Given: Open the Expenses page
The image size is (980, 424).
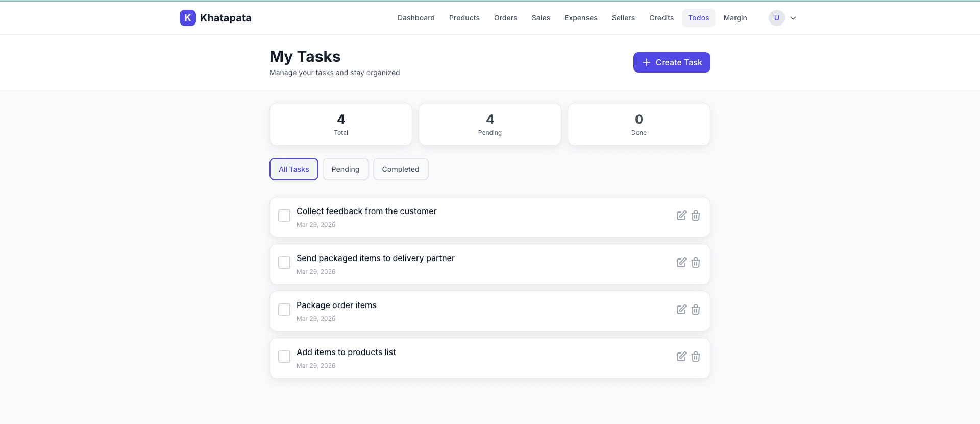Looking at the screenshot, I should point(581,18).
